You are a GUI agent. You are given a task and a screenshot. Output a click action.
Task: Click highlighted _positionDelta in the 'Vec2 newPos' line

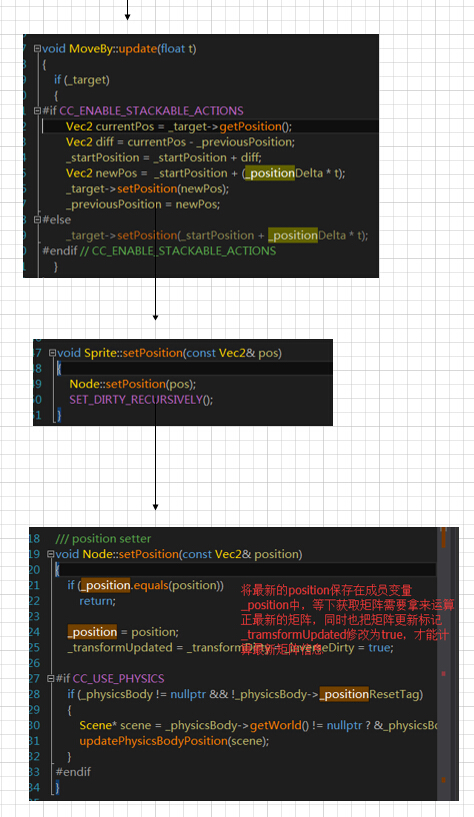click(270, 173)
